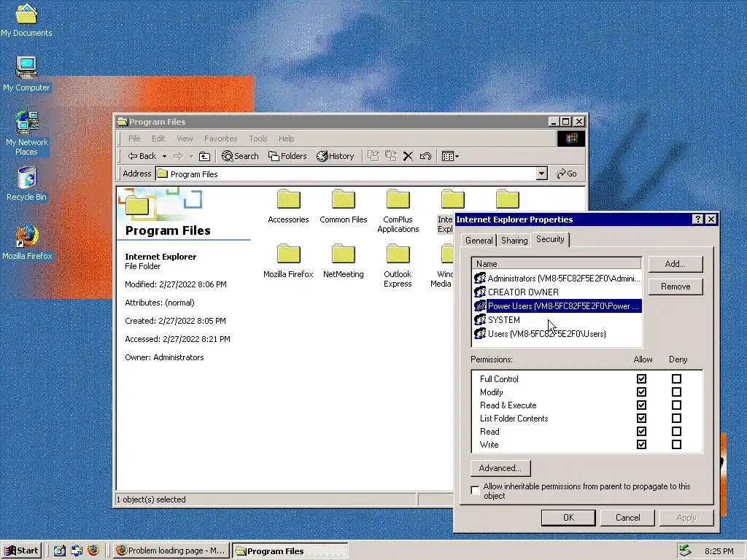Check Deny for Full Control

pos(676,378)
